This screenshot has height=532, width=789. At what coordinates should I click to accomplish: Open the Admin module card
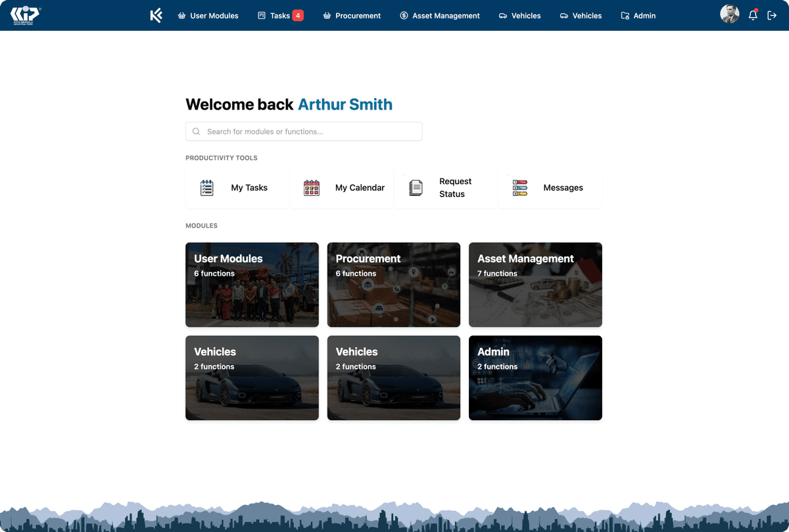pyautogui.click(x=535, y=378)
